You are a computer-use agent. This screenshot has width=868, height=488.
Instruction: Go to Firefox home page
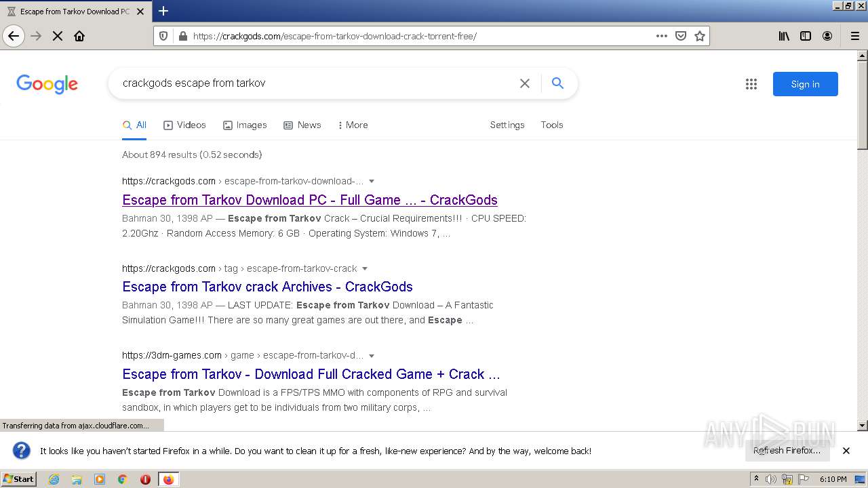79,36
